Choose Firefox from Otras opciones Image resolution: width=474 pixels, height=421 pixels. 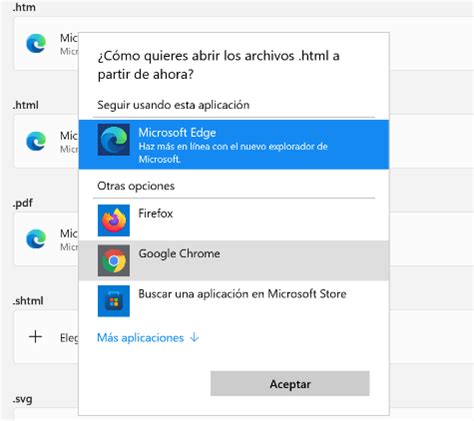[234, 220]
